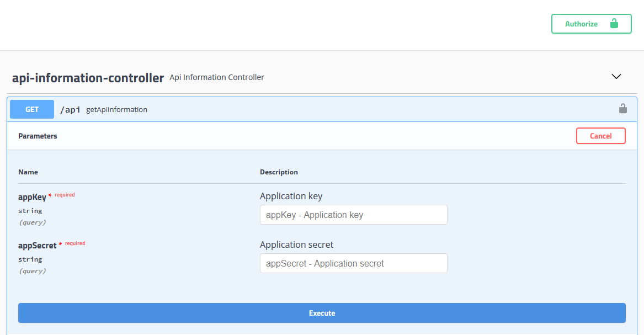Collapse the api-information-controller section chevron
The image size is (644, 335).
point(616,77)
